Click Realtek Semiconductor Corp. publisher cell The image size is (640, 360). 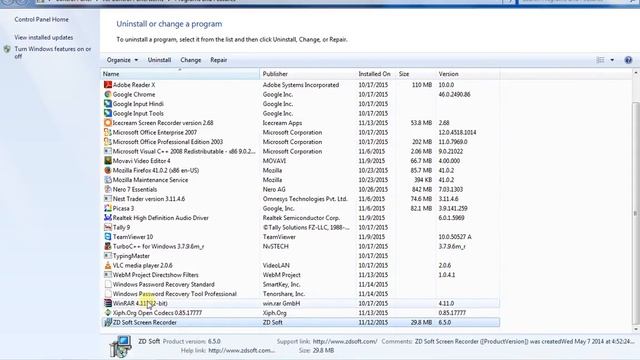(x=301, y=218)
